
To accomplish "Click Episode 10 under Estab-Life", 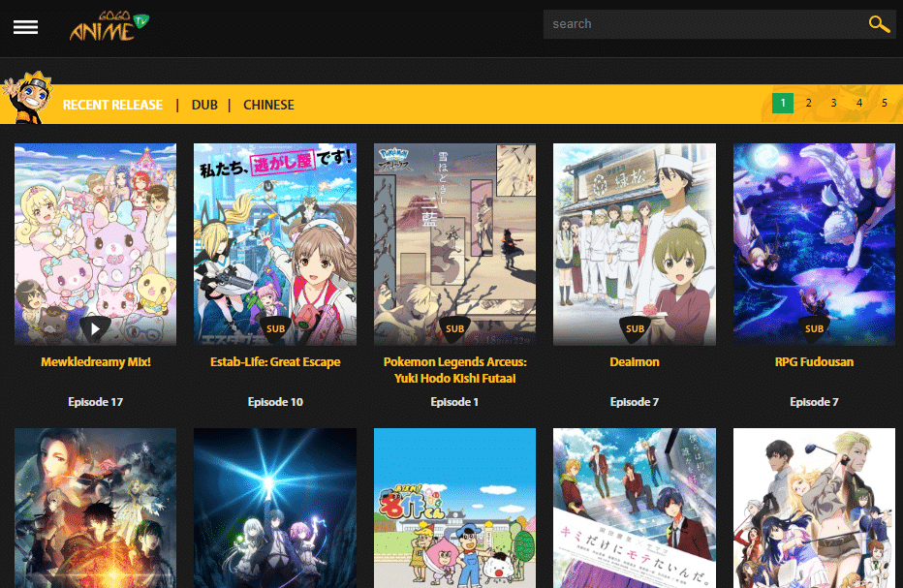I will click(x=275, y=402).
